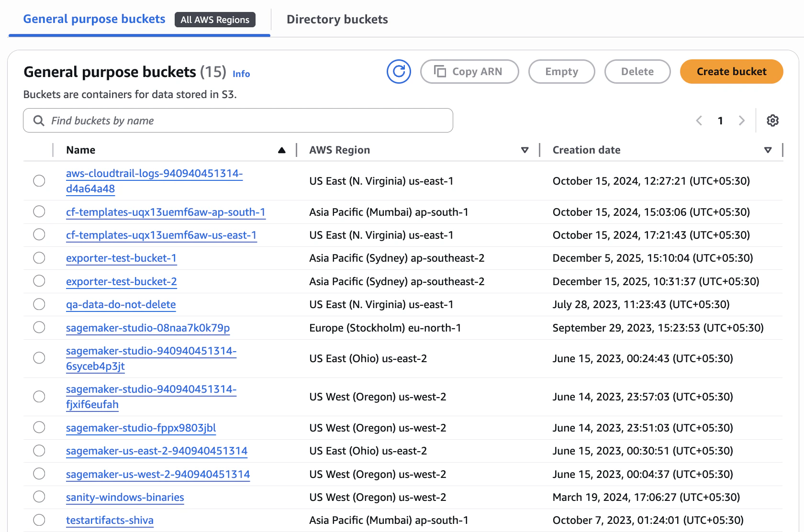This screenshot has width=804, height=532.
Task: Focus the Find buckets by name field
Action: pos(238,121)
